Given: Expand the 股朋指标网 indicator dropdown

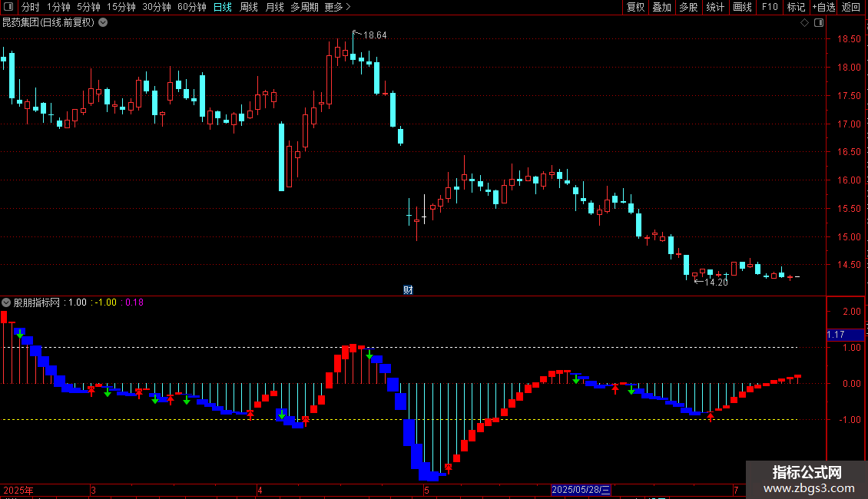Looking at the screenshot, I should tap(6, 302).
